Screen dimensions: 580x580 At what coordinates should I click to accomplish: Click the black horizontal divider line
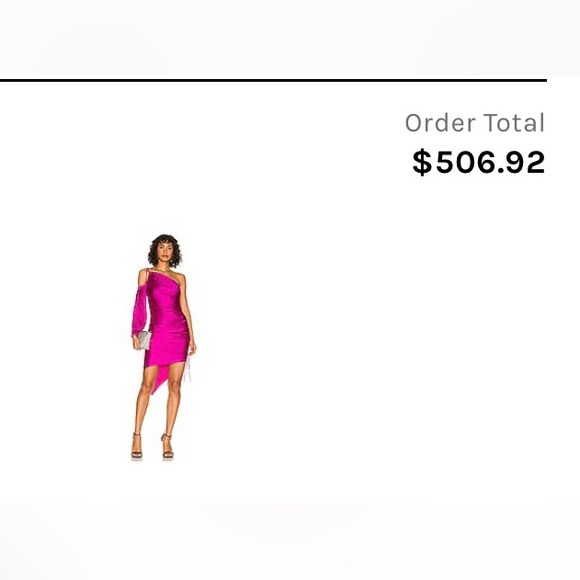coord(273,80)
